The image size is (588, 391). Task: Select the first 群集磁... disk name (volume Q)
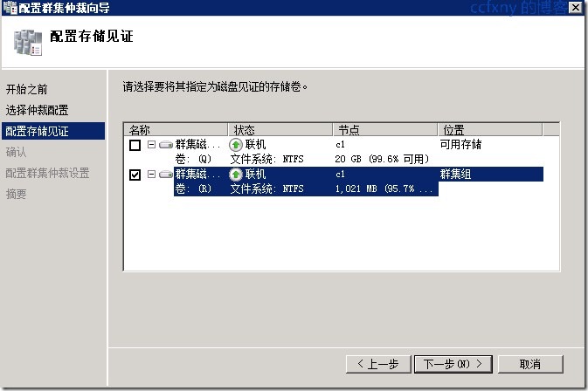197,144
